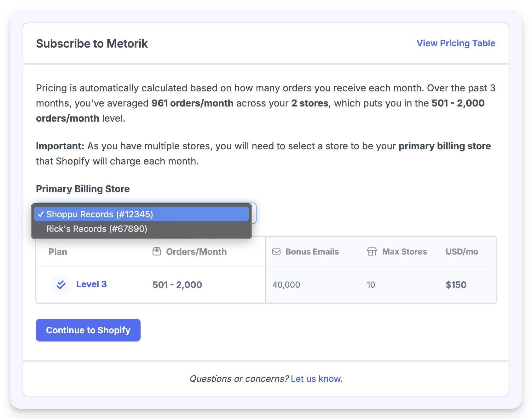Image resolution: width=532 pixels, height=419 pixels.
Task: Click the checkmark beside Shoppu Records
Action: [41, 214]
